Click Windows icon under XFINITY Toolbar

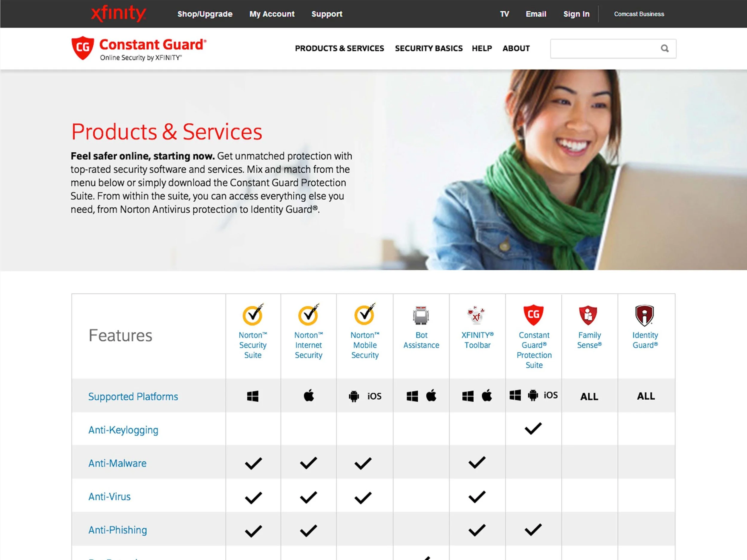[x=468, y=396]
